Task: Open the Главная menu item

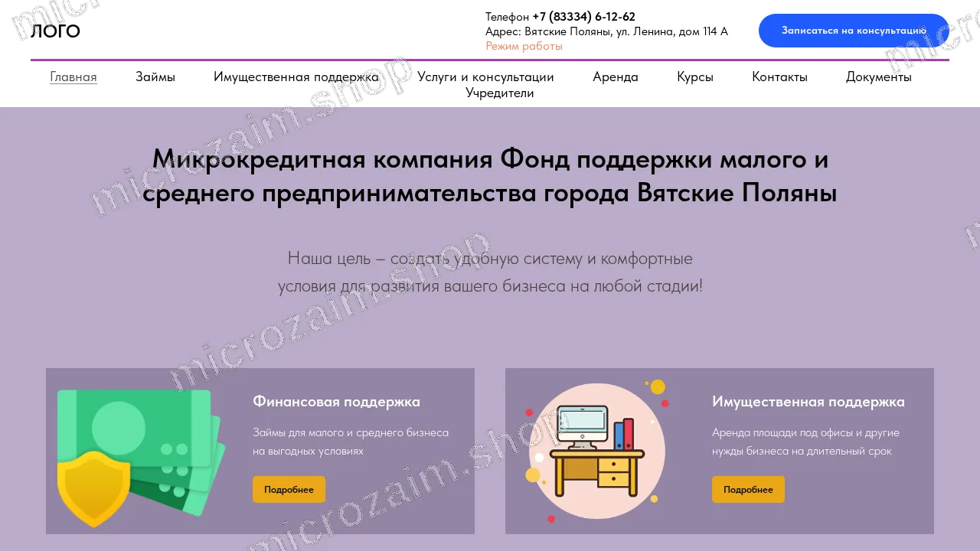Action: pos(73,77)
